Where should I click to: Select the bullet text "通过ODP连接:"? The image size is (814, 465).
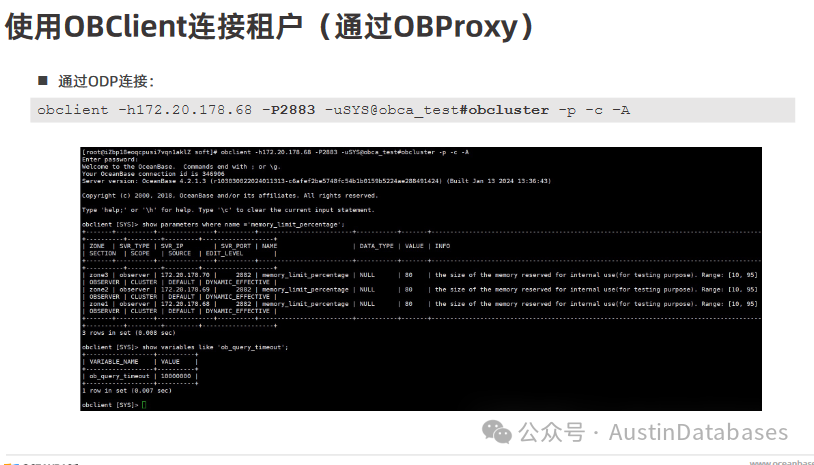pos(106,81)
